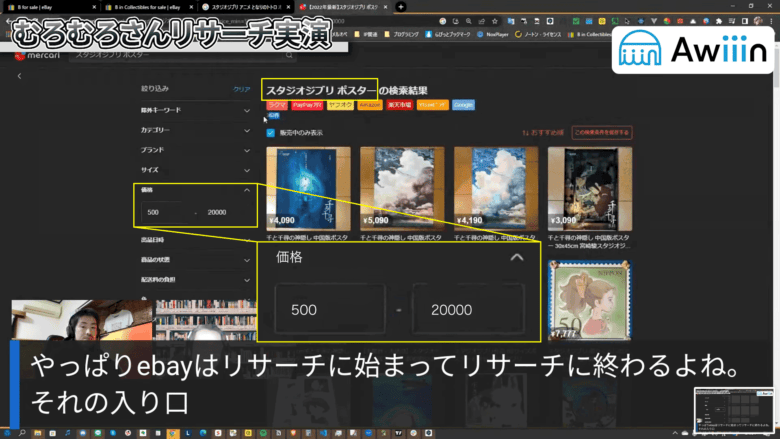Open Microsoft Edge from the taskbar
This screenshot has width=780, height=439.
203,433
